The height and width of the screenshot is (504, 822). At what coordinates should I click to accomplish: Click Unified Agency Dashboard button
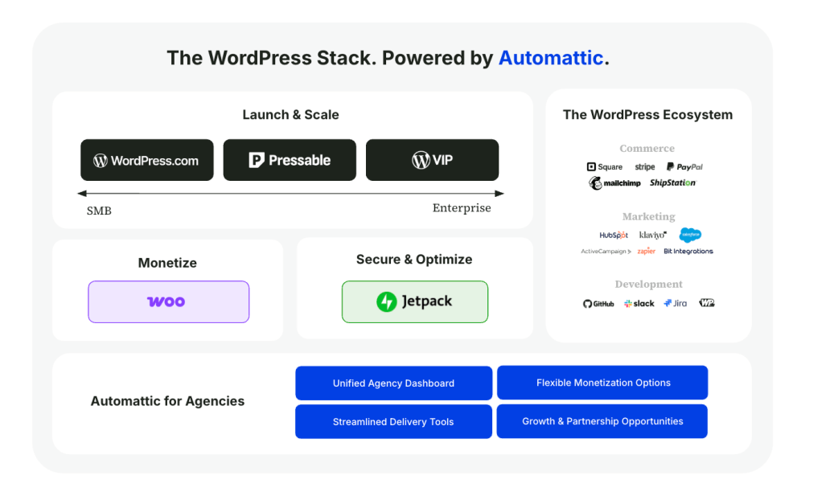point(393,383)
